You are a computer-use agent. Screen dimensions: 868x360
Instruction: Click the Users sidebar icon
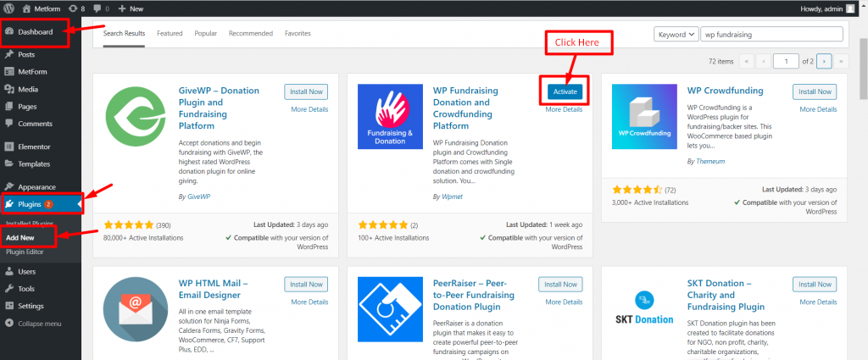(x=8, y=272)
